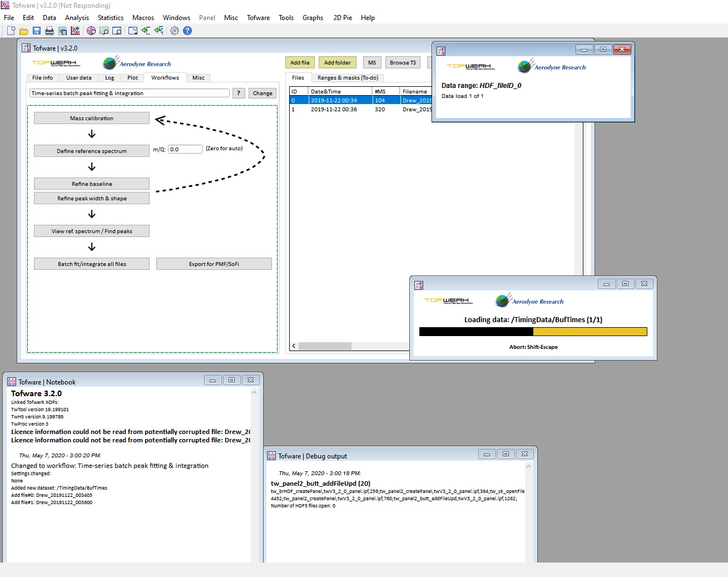Open help using the blue question mark icon
The width and height of the screenshot is (728, 577).
pyautogui.click(x=187, y=31)
